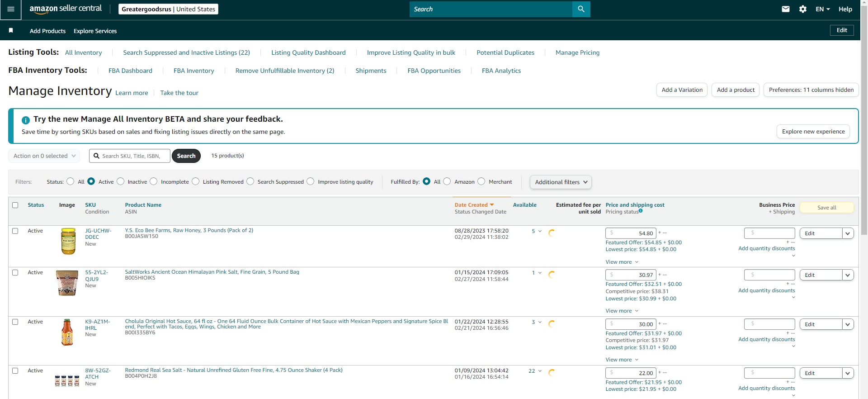The height and width of the screenshot is (399, 868).
Task: Open the Explore Services menu item
Action: pyautogui.click(x=95, y=31)
